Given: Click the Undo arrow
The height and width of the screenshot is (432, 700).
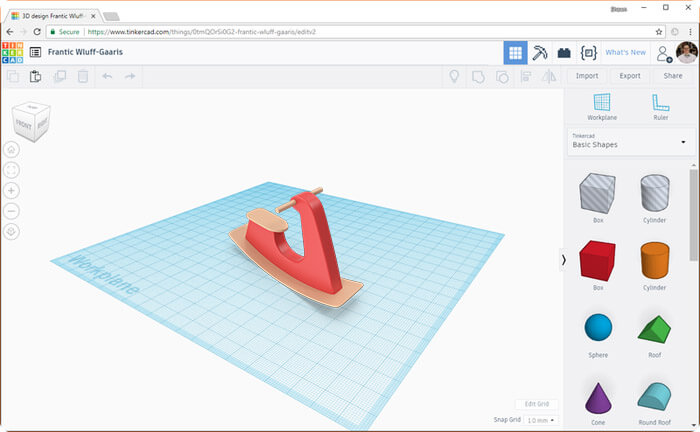Looking at the screenshot, I should [x=107, y=76].
